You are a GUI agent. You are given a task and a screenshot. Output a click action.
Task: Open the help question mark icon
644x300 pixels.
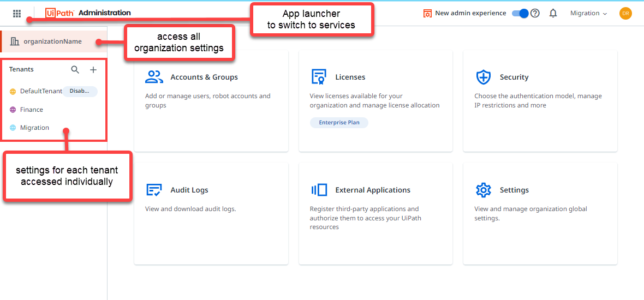(x=535, y=13)
